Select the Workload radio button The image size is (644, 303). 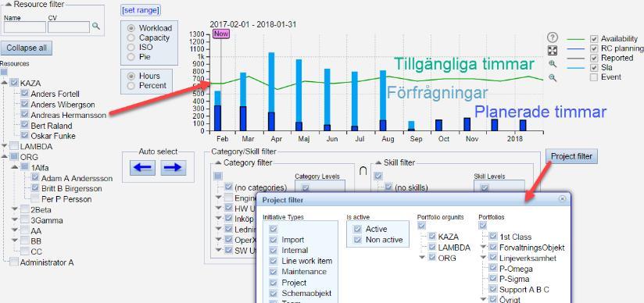131,28
